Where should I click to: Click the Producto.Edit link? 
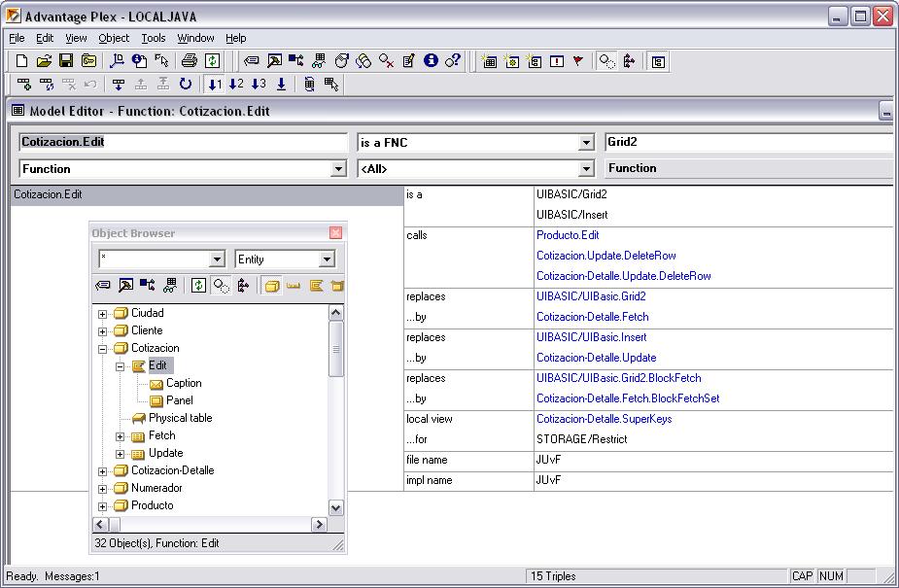[568, 235]
